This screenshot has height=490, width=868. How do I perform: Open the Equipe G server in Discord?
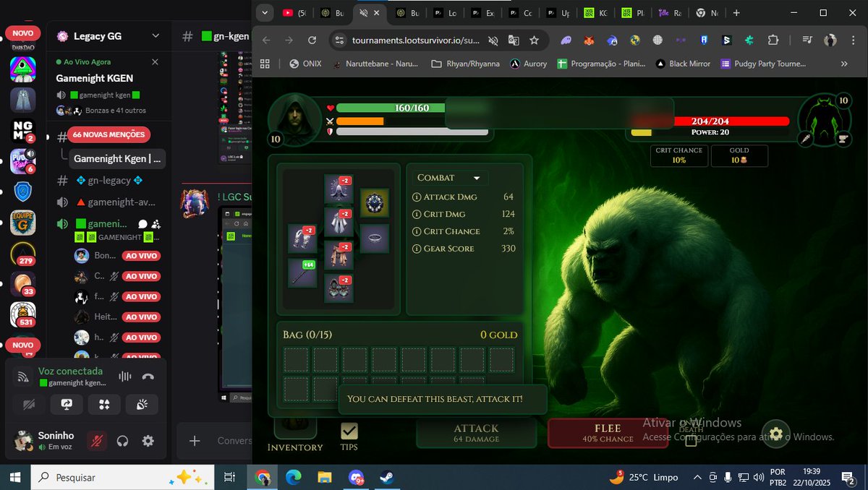pyautogui.click(x=23, y=223)
